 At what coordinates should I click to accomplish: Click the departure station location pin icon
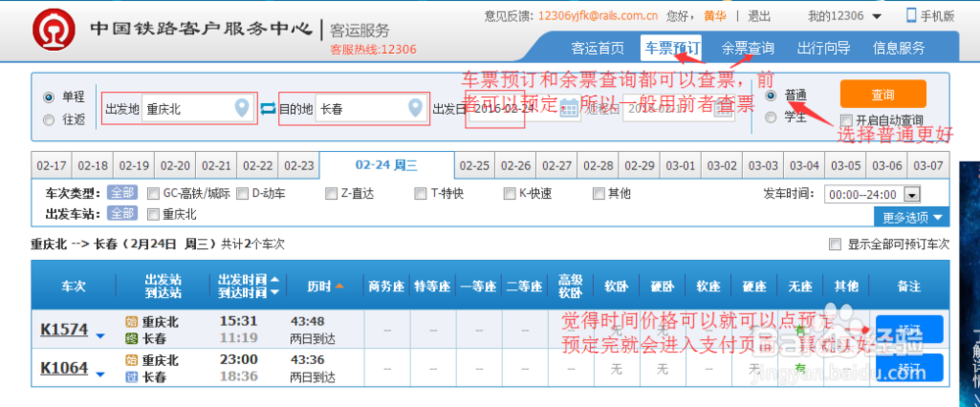point(241,108)
